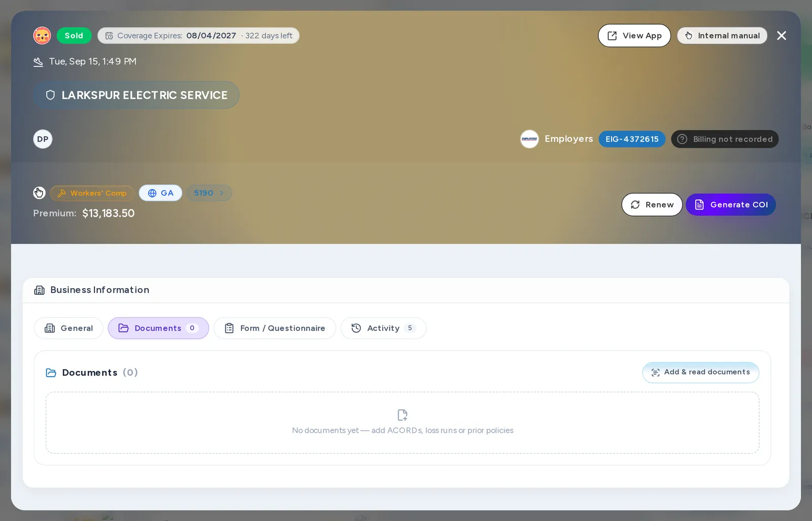The height and width of the screenshot is (521, 812).
Task: Open the Coverage Expires date pill
Action: [198, 36]
